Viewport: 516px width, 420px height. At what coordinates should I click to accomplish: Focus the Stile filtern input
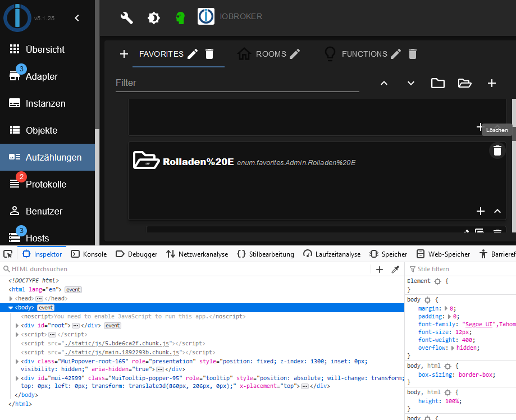(x=462, y=270)
